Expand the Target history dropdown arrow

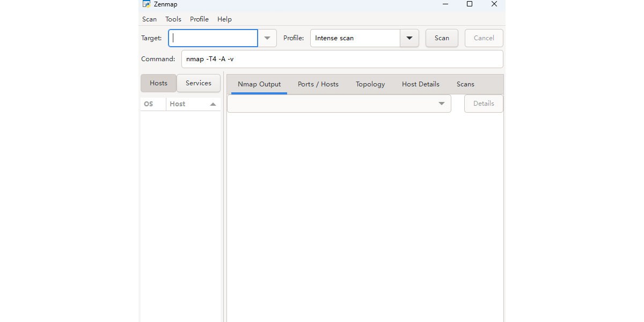click(267, 38)
